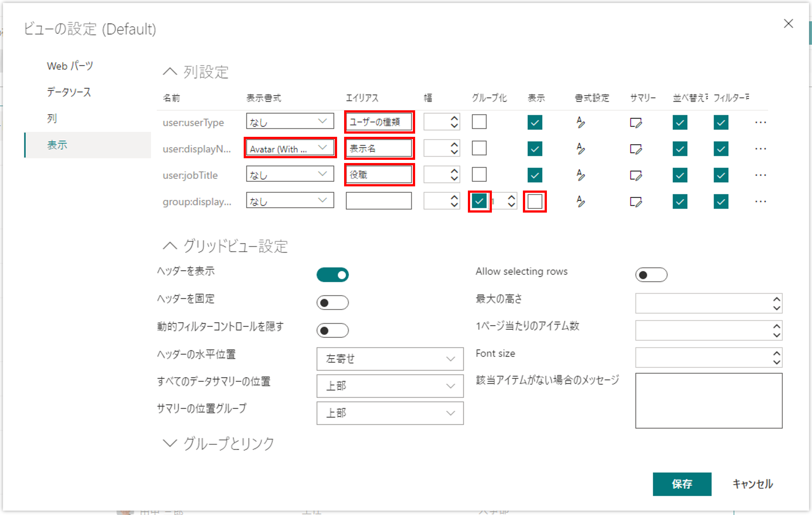812x515 pixels.
Task: Click サマリー icon in user:userType row
Action: [x=636, y=123]
